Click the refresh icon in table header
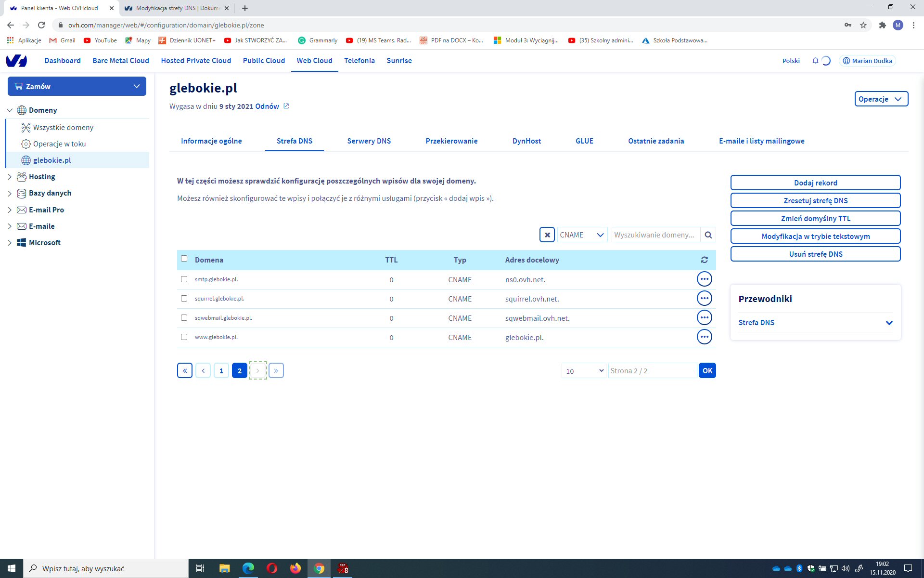 point(704,260)
